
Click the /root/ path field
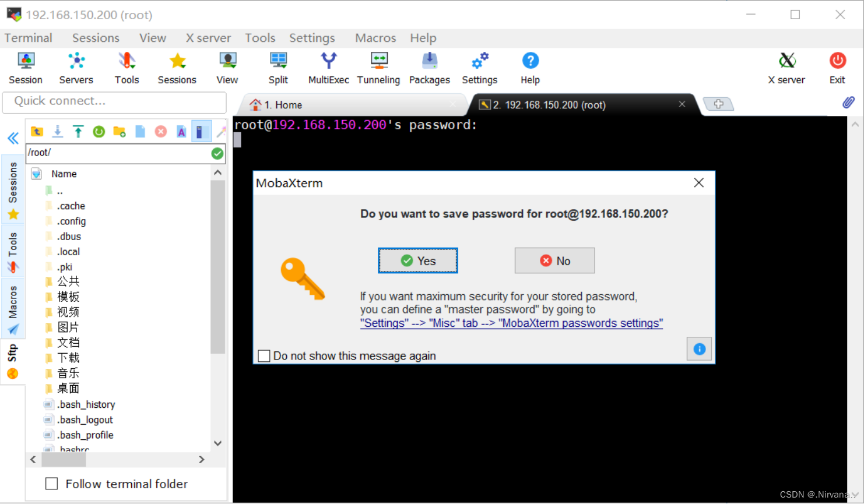(118, 153)
